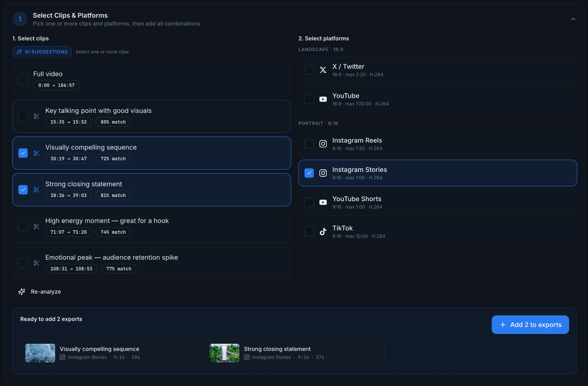The image size is (588, 386).
Task: Click the TikTok logo icon
Action: pos(323,232)
